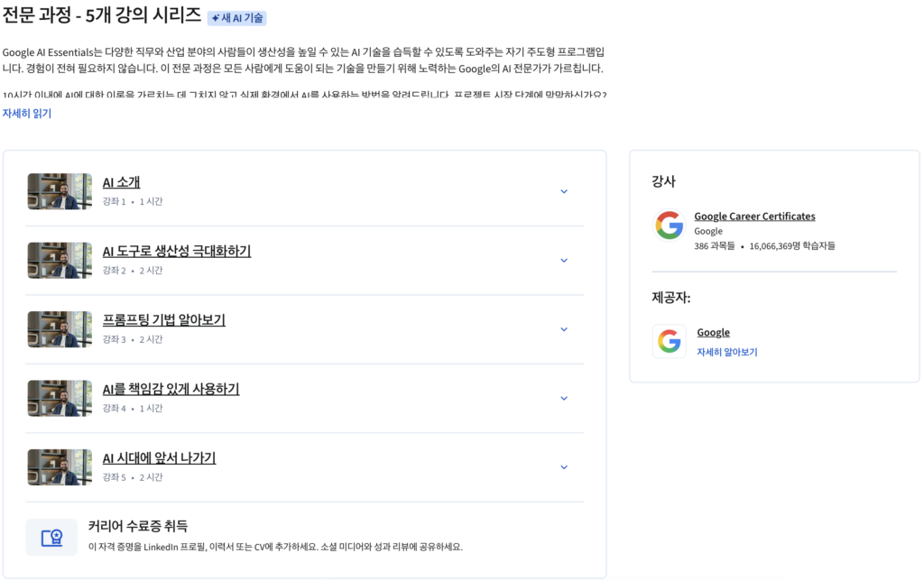The image size is (924, 581).
Task: Open the AI 도구로 생산성 극대화하기 link
Action: (177, 252)
